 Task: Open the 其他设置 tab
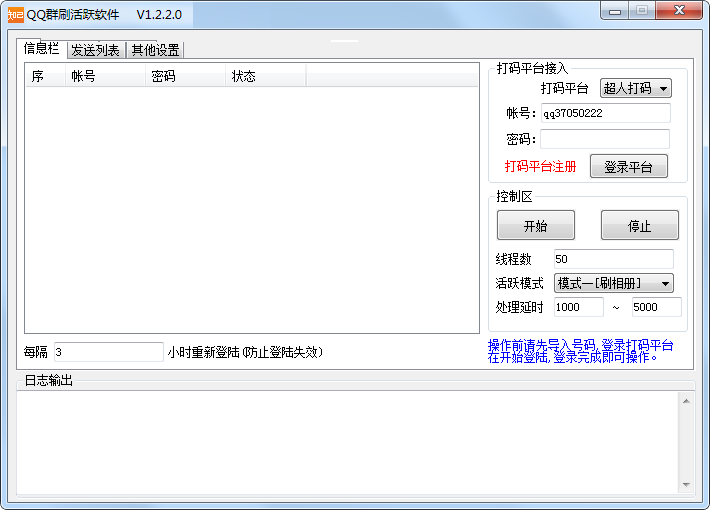(x=155, y=50)
